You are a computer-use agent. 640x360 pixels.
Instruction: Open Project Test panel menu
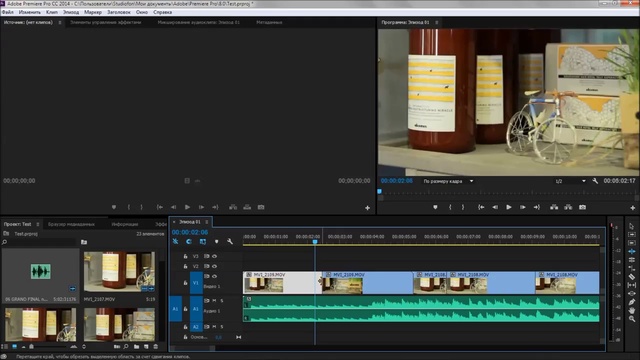[38, 224]
